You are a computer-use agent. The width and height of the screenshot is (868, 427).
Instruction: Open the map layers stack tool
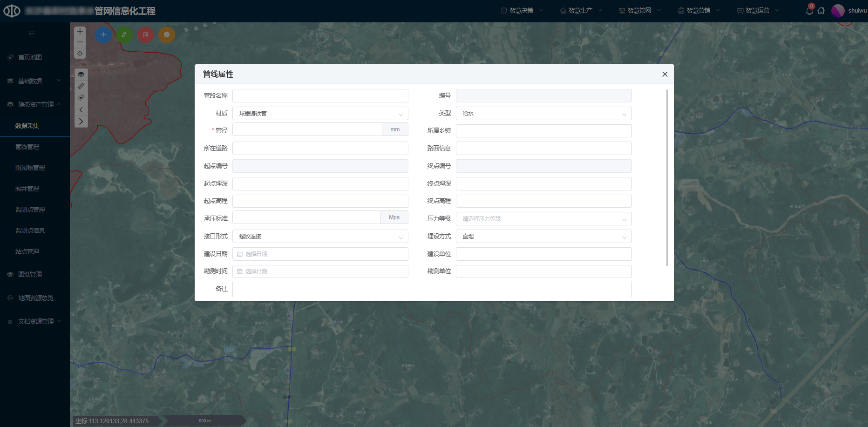[x=81, y=75]
